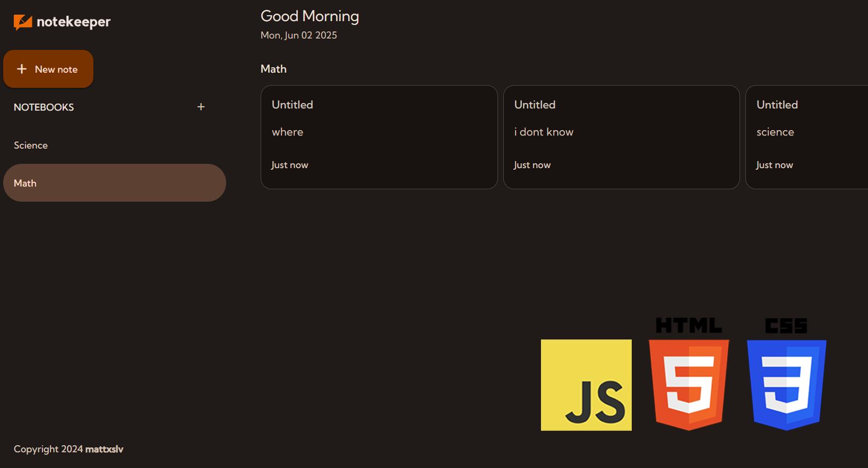Click the CSS3 logo image
This screenshot has width=868, height=468.
787,374
